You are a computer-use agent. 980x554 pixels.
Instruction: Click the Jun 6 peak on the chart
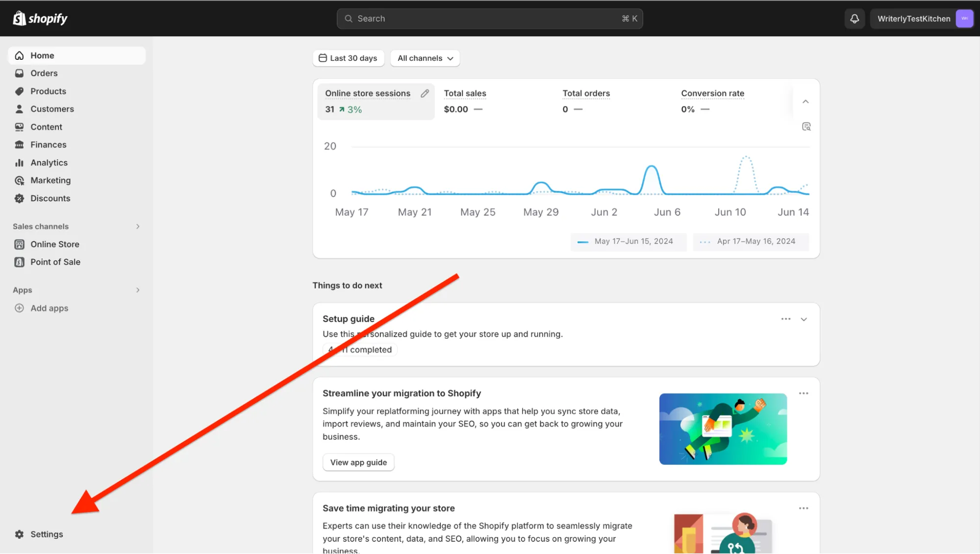(652, 167)
